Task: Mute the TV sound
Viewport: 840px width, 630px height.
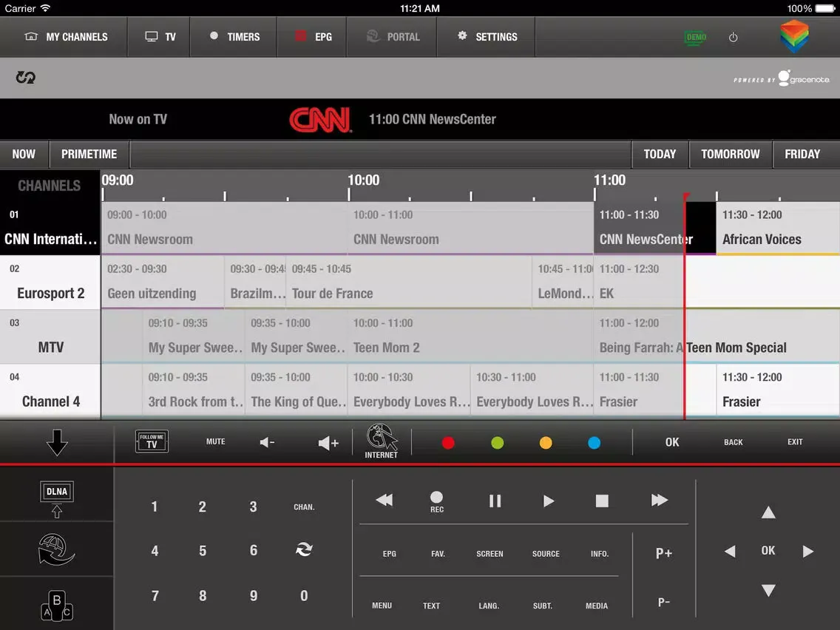Action: pyautogui.click(x=215, y=441)
